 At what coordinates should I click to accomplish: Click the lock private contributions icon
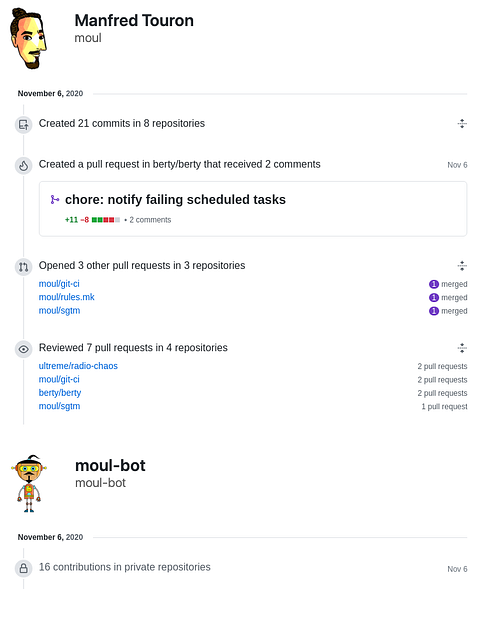click(x=23, y=569)
